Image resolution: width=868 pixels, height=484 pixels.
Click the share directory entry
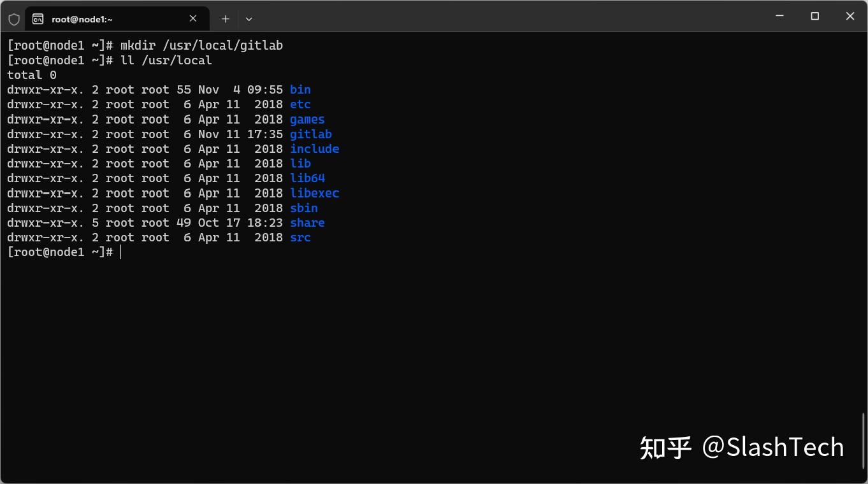click(x=307, y=222)
